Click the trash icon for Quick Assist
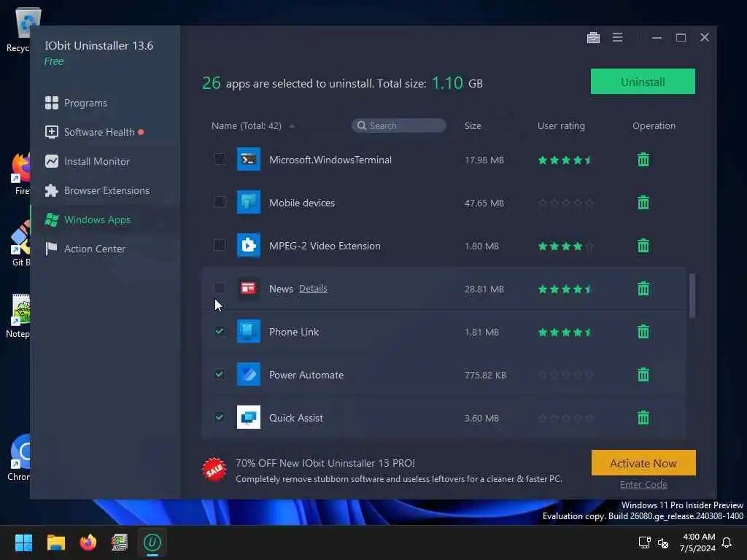 point(643,418)
